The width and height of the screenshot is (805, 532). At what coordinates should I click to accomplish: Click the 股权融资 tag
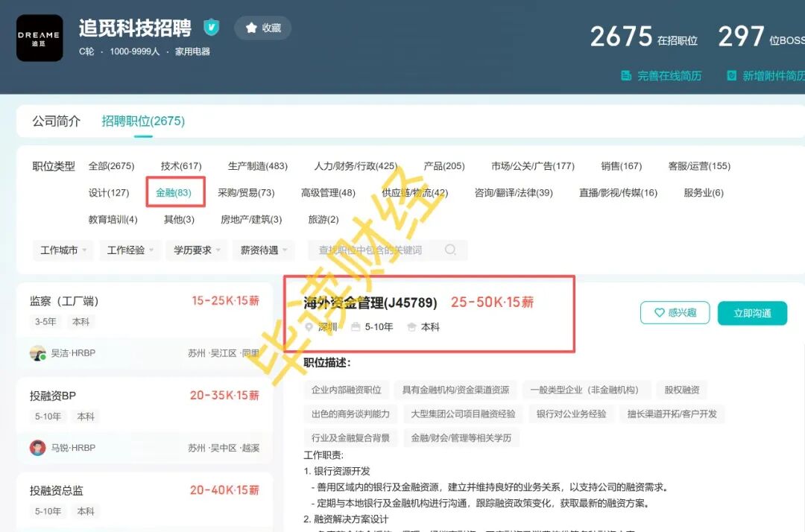[682, 390]
